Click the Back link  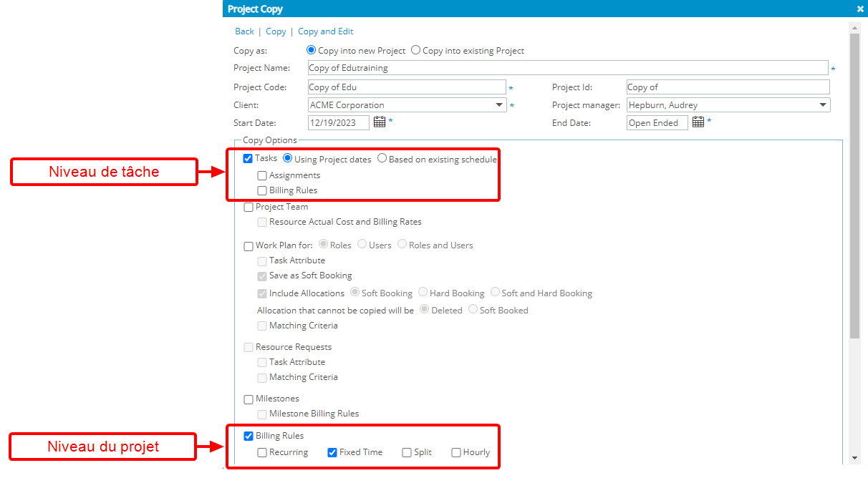click(244, 31)
